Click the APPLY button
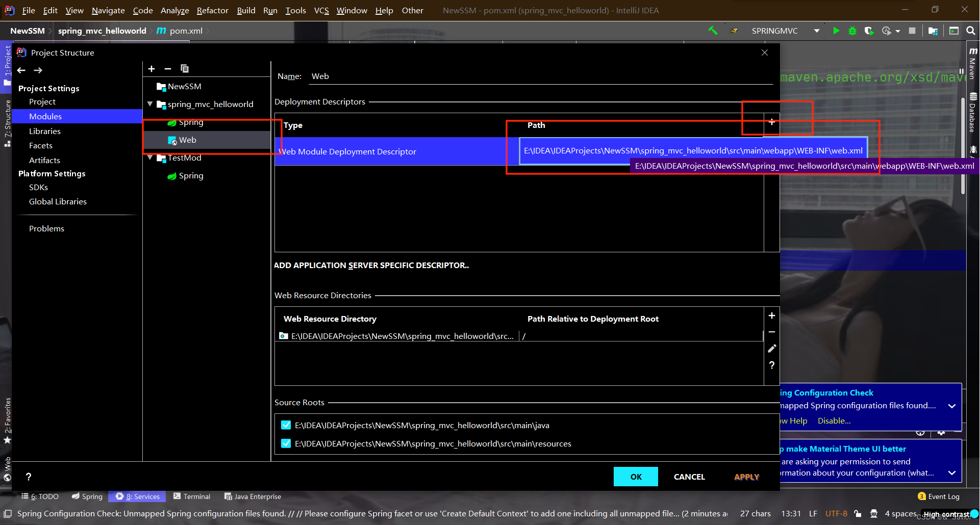The width and height of the screenshot is (980, 525). point(746,477)
